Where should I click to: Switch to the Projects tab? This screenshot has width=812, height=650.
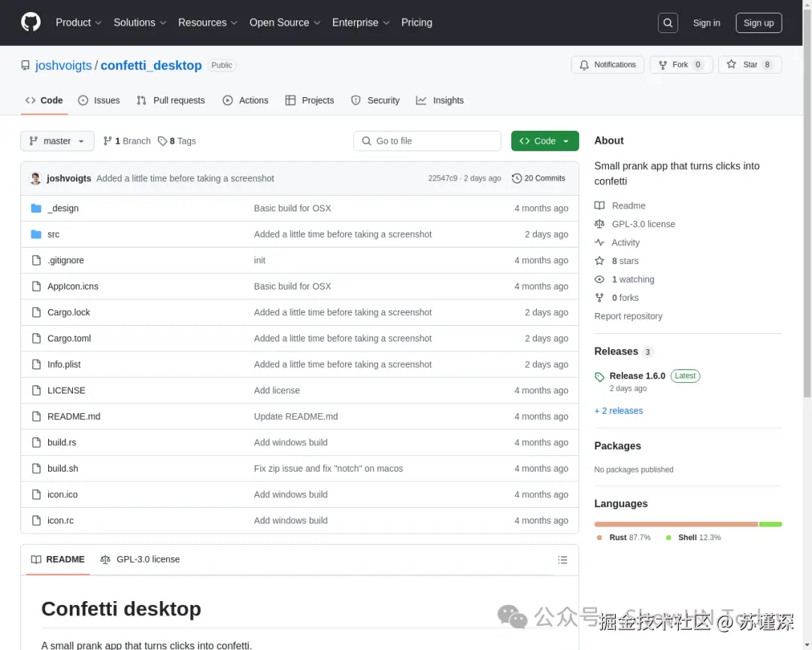(310, 101)
